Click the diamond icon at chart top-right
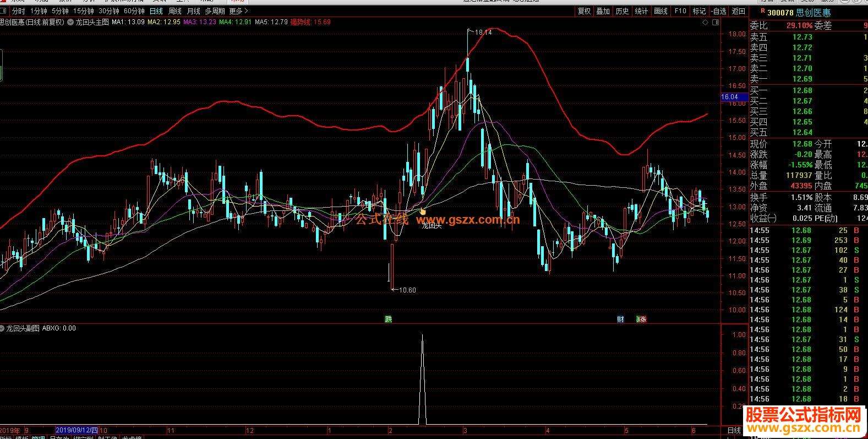The width and height of the screenshot is (868, 439). click(705, 23)
